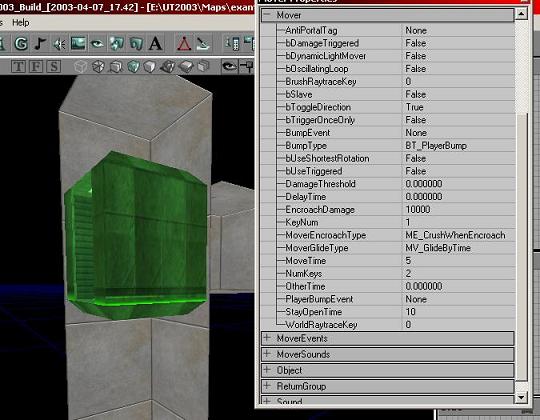
Task: Select the teal textured cube viewport mode
Action: coord(133,66)
